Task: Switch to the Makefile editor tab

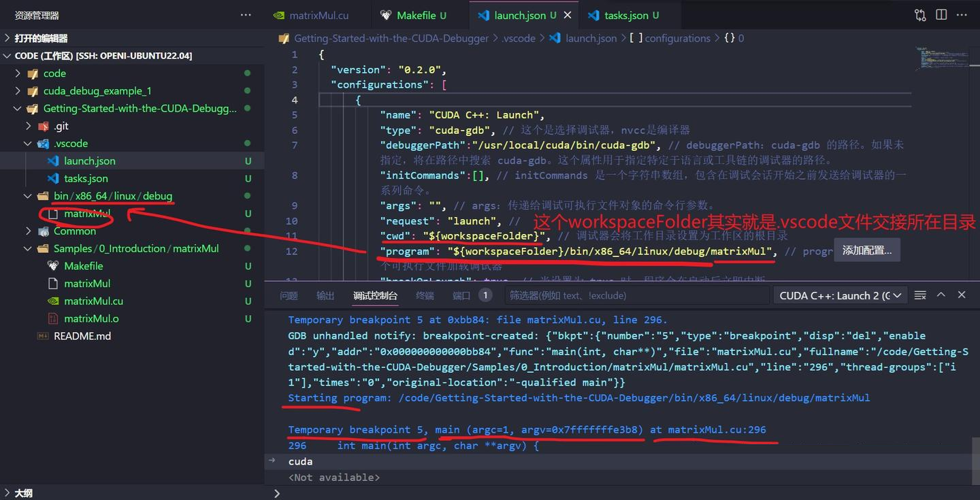Action: pyautogui.click(x=421, y=15)
